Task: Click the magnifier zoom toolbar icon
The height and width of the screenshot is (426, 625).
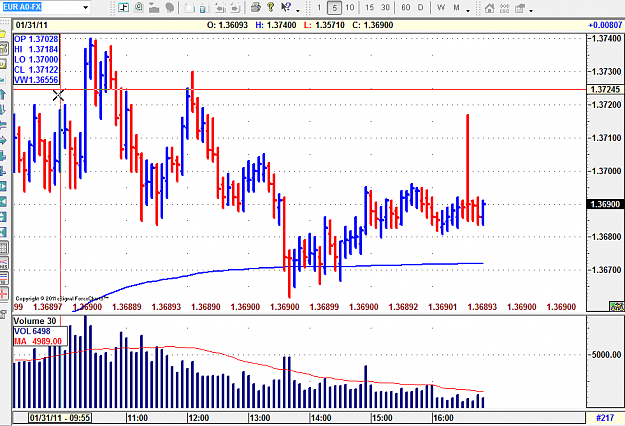Action: pyautogui.click(x=139, y=8)
